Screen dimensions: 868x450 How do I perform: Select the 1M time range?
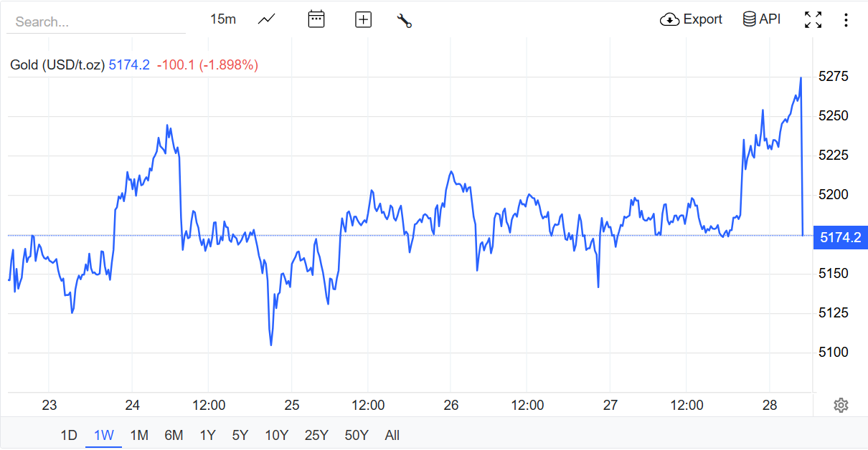(139, 435)
